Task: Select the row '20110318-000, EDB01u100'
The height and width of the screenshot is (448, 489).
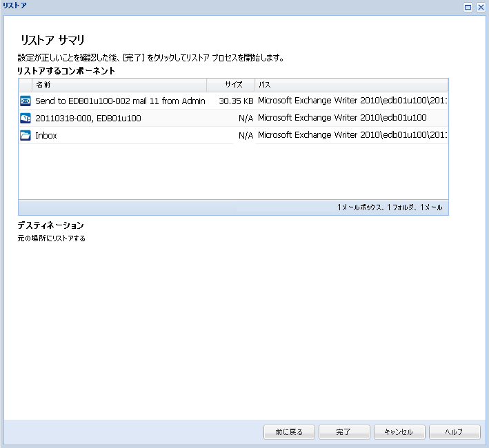Action: pos(233,118)
